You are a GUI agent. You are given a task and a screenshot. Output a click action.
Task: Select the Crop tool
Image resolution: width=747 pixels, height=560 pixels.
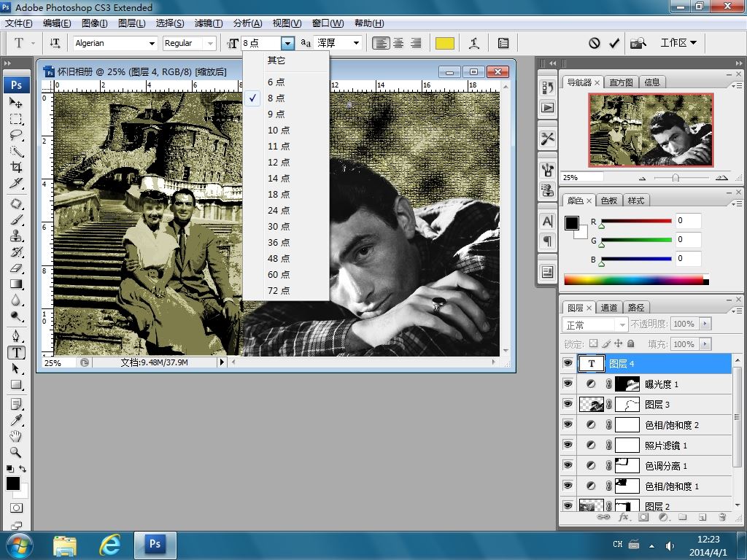pyautogui.click(x=16, y=167)
